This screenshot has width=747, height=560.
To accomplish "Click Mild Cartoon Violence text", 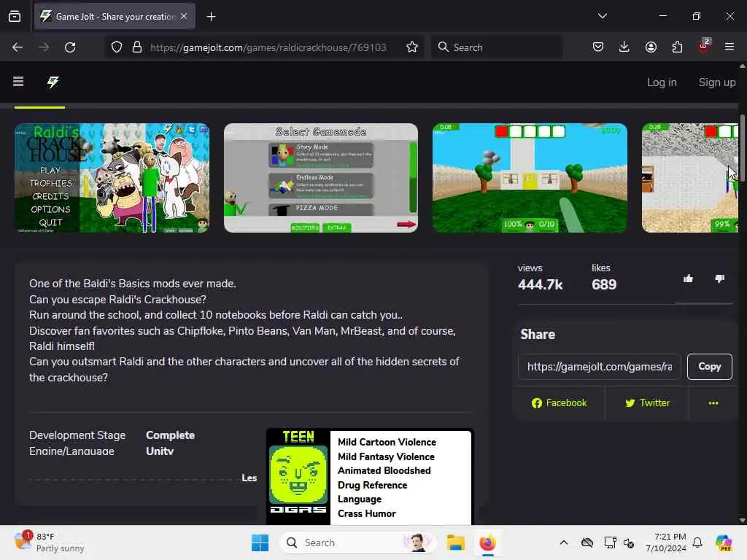I will [387, 442].
